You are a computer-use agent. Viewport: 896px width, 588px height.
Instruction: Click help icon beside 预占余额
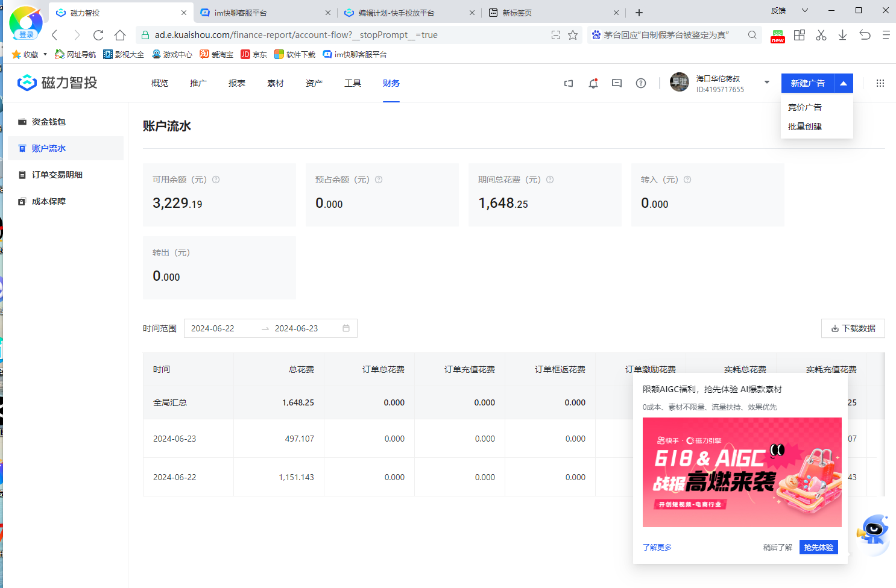pos(379,180)
